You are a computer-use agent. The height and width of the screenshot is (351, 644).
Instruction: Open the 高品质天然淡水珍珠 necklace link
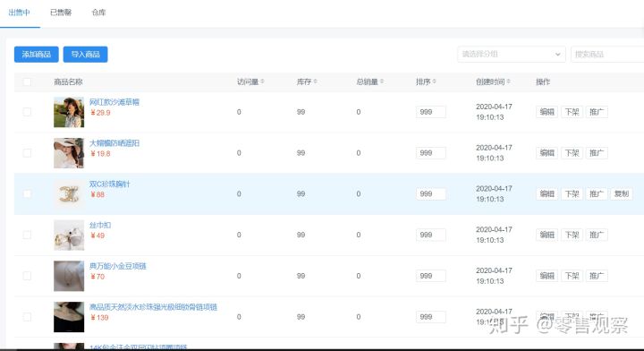(x=153, y=307)
